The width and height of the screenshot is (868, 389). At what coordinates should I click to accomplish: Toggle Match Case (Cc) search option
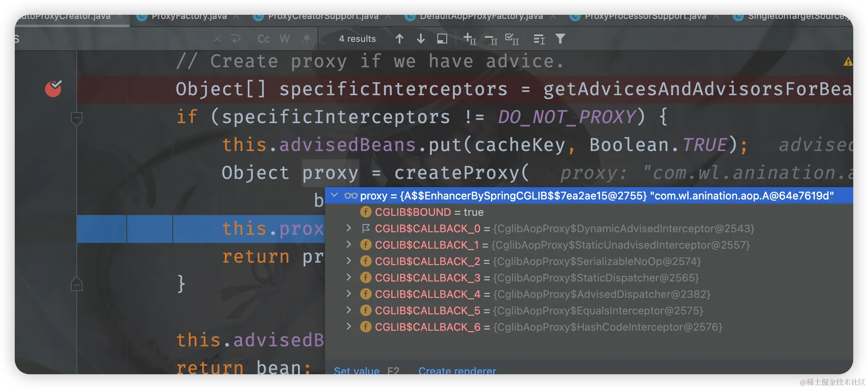pos(263,39)
